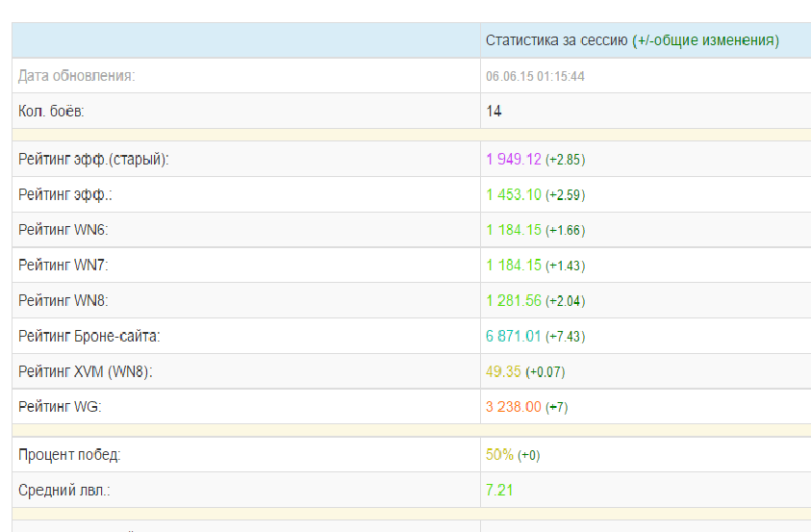Click the average level value 7.21
Image resolution: width=811 pixels, height=532 pixels.
(x=499, y=490)
